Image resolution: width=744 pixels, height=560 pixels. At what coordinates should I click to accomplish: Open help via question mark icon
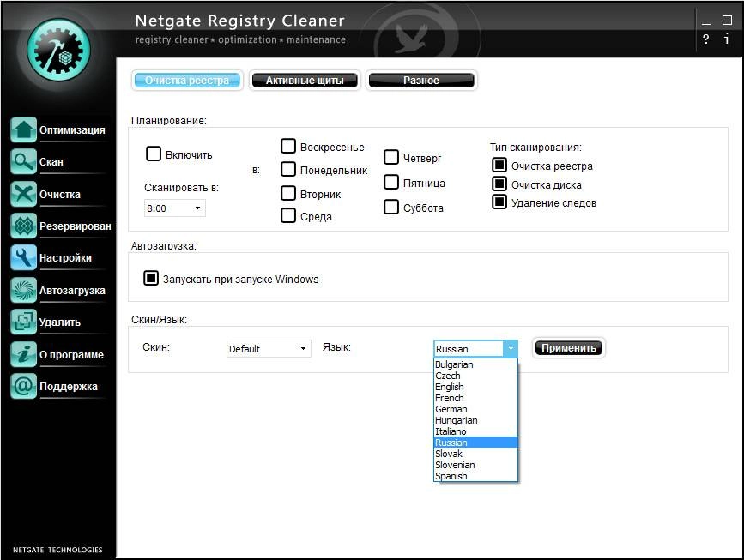[705, 39]
